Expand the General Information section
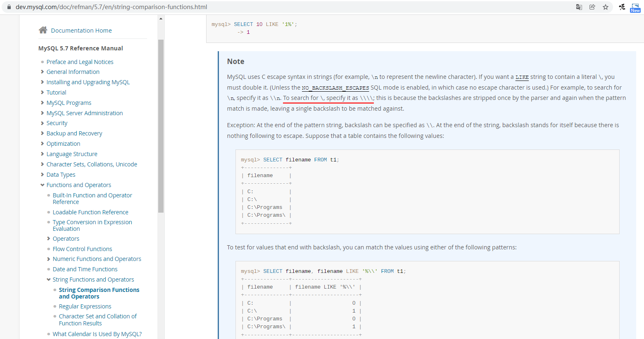The height and width of the screenshot is (339, 644). (42, 72)
